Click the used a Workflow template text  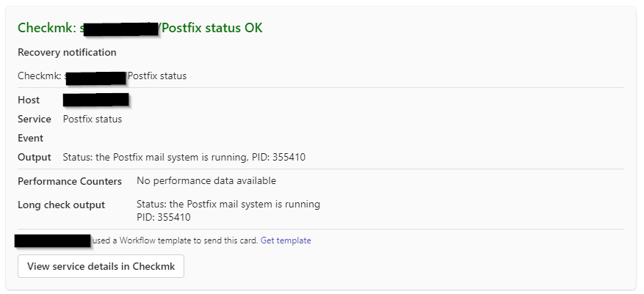(175, 240)
